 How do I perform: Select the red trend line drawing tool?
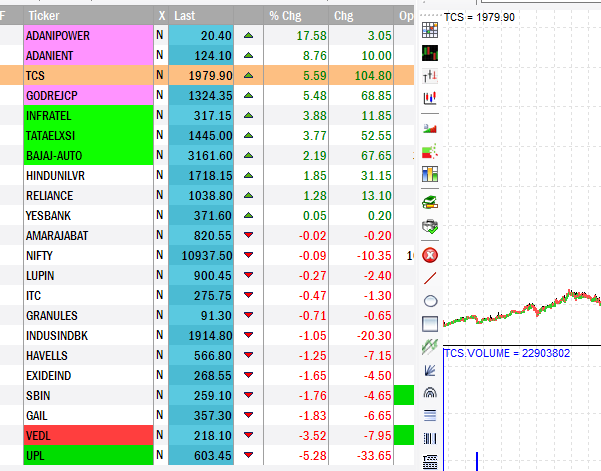click(430, 278)
